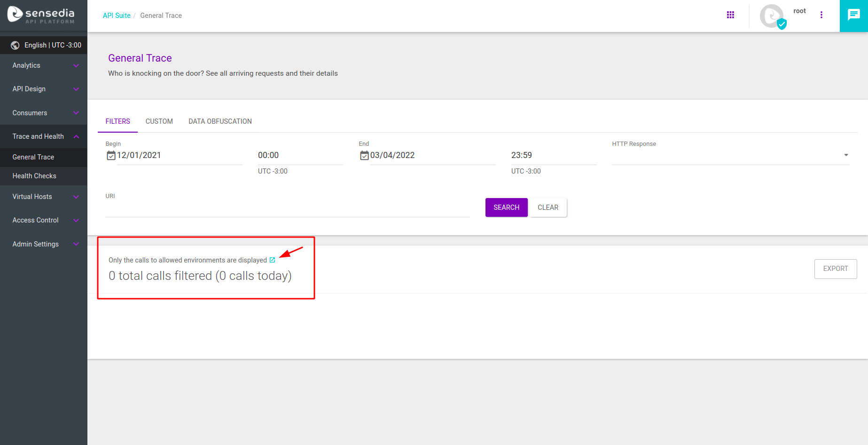Click the root user avatar

(772, 16)
